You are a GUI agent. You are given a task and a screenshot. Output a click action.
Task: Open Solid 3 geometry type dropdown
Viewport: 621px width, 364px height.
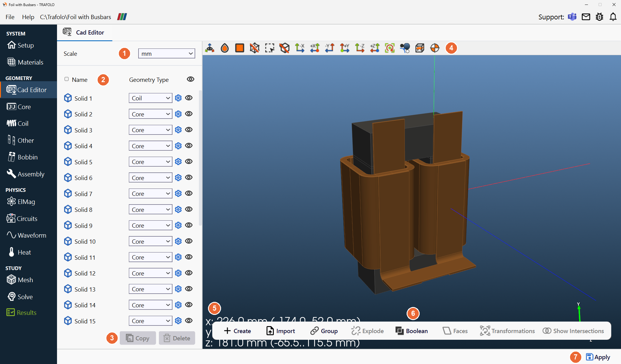(150, 130)
